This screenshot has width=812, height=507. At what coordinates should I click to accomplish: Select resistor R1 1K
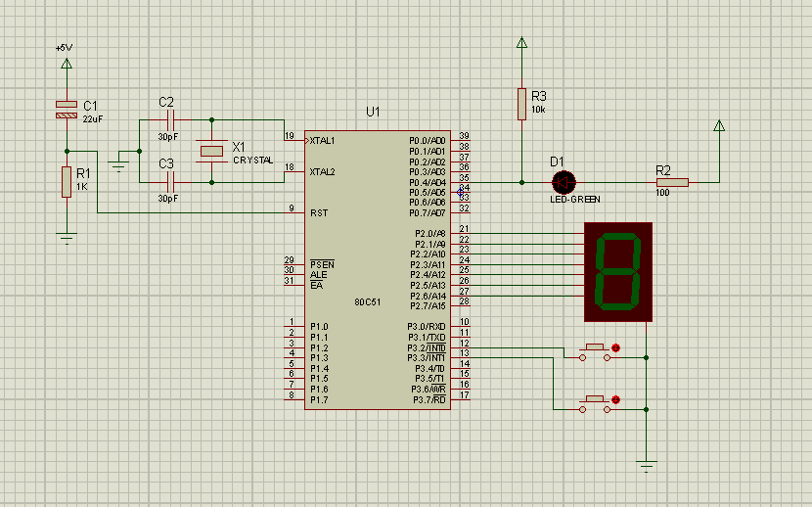click(x=67, y=182)
